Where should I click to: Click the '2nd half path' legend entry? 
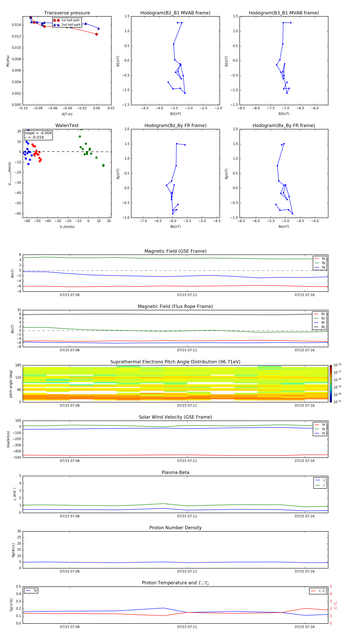click(67, 25)
